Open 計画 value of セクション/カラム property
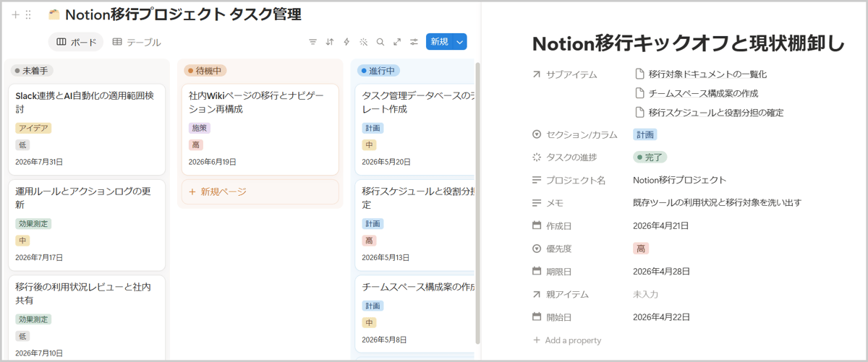This screenshot has height=362, width=868. pyautogui.click(x=644, y=134)
